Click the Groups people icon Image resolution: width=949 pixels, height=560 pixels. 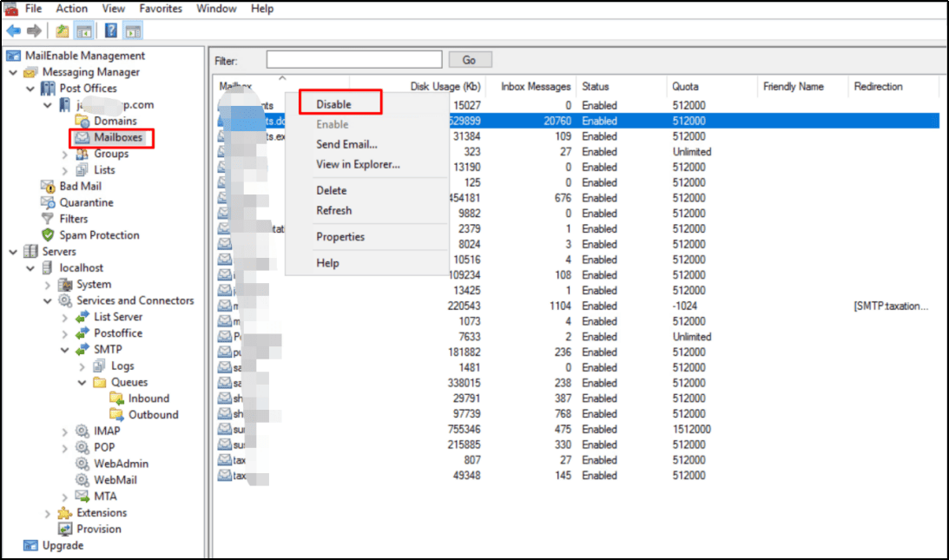click(x=82, y=154)
